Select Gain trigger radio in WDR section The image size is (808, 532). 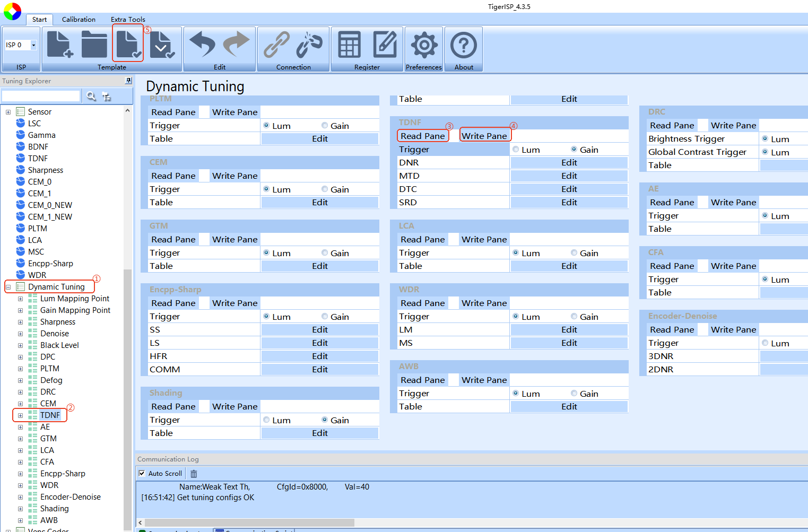574,317
